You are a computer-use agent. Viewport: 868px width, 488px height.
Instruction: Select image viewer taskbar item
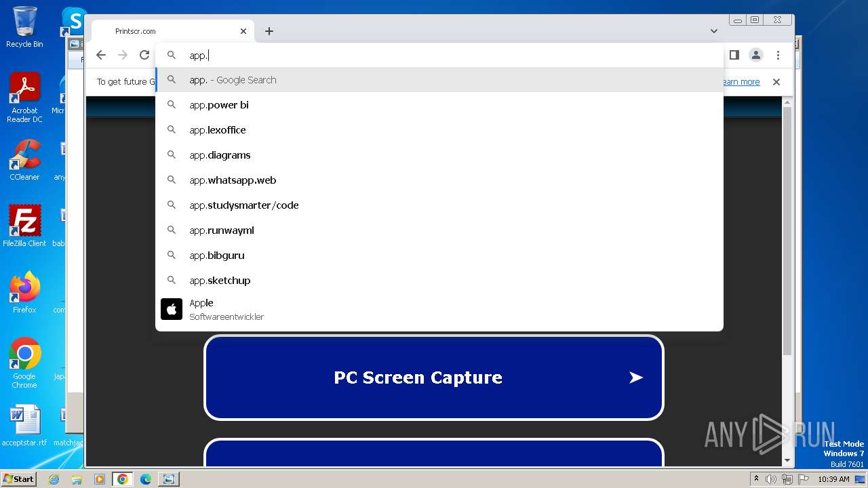coord(168,479)
